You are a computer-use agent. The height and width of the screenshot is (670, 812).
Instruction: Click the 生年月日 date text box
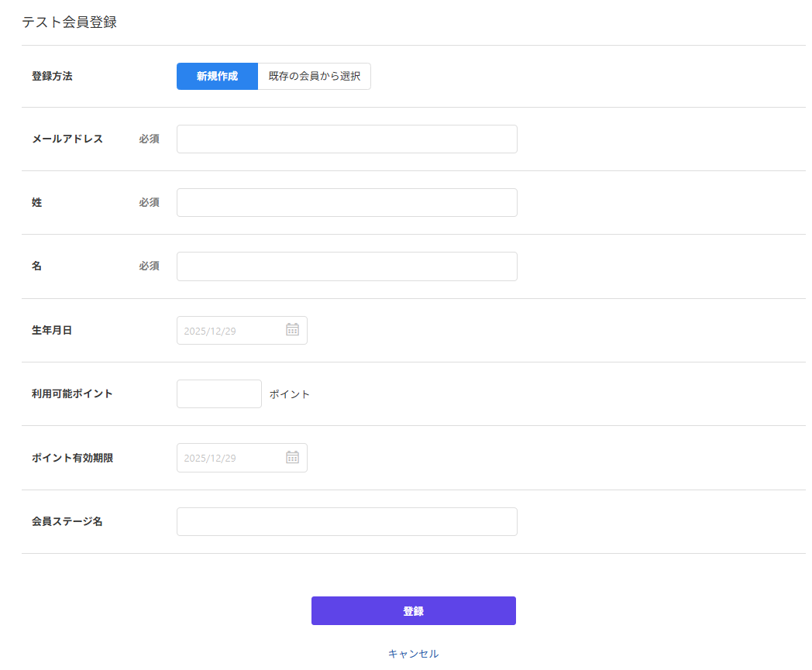[230, 331]
